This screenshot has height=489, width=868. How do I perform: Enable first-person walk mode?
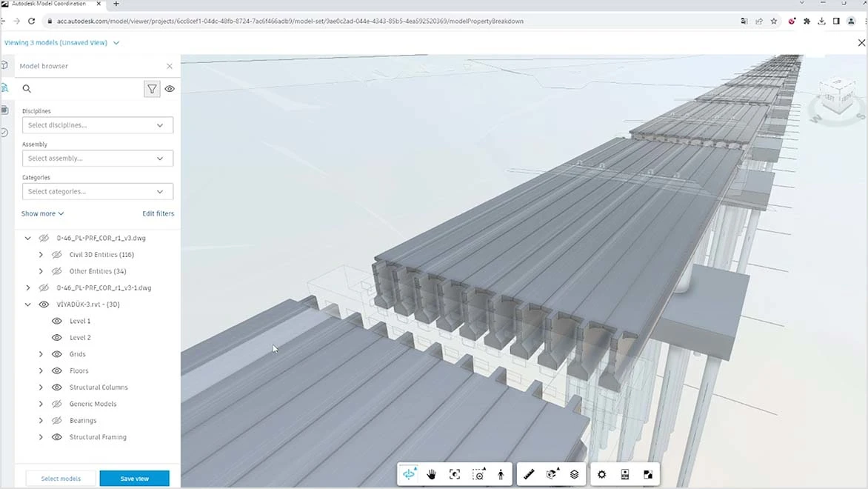pyautogui.click(x=500, y=473)
